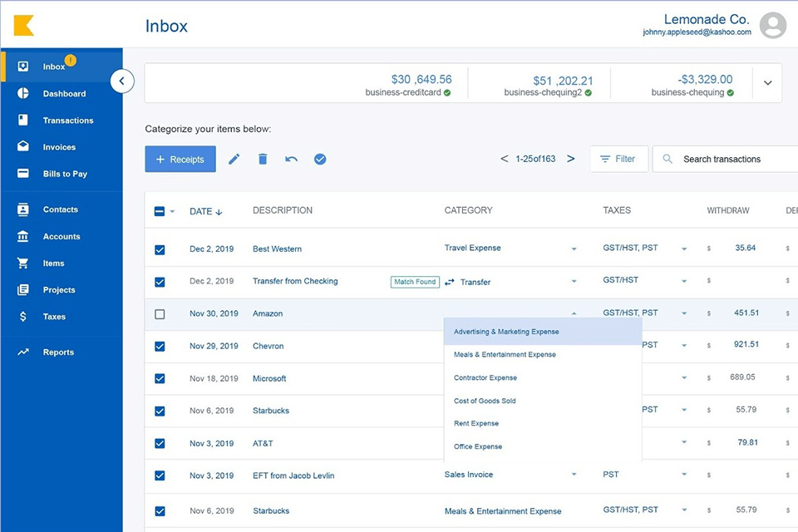Click the Match Found badge
The image size is (798, 532).
[415, 282]
